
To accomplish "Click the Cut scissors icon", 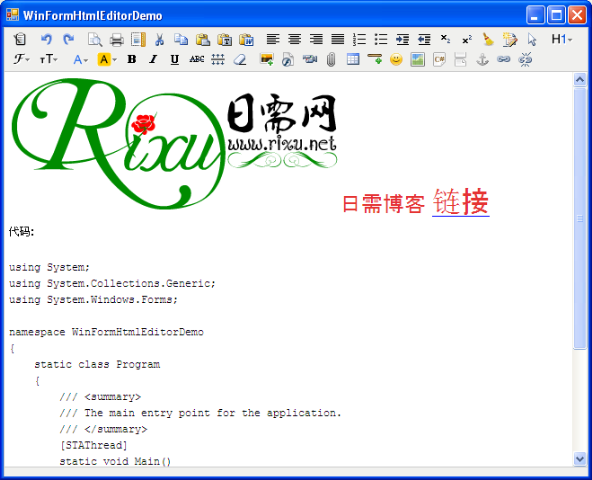I will [x=159, y=39].
